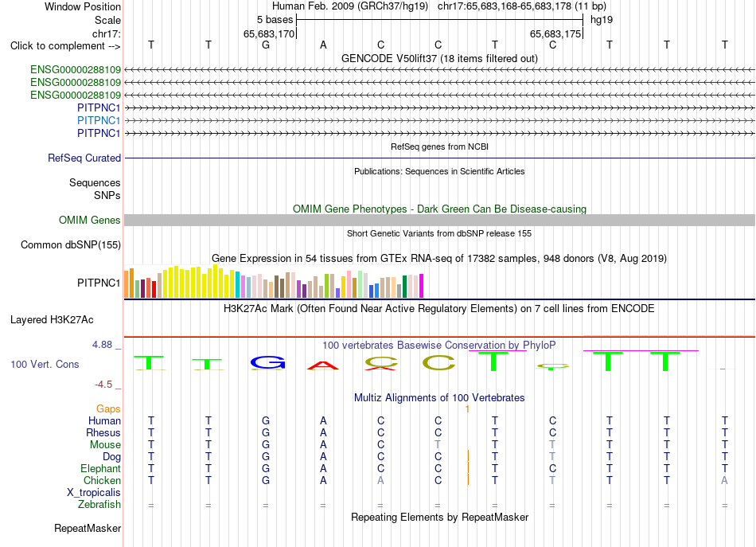Image resolution: width=756 pixels, height=547 pixels.
Task: Click the 'Scale' label
Action: tap(107, 20)
